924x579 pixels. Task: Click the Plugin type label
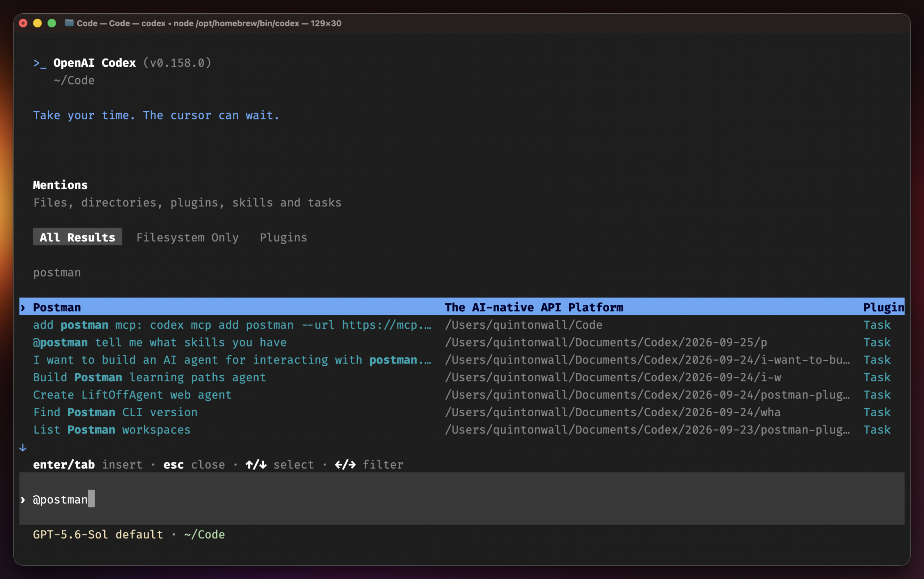tap(884, 307)
